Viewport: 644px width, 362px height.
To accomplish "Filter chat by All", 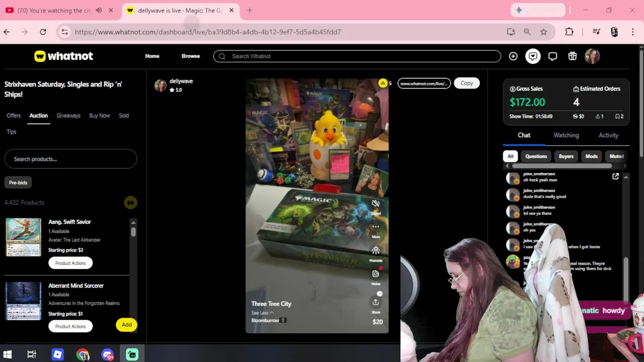I will coord(510,156).
